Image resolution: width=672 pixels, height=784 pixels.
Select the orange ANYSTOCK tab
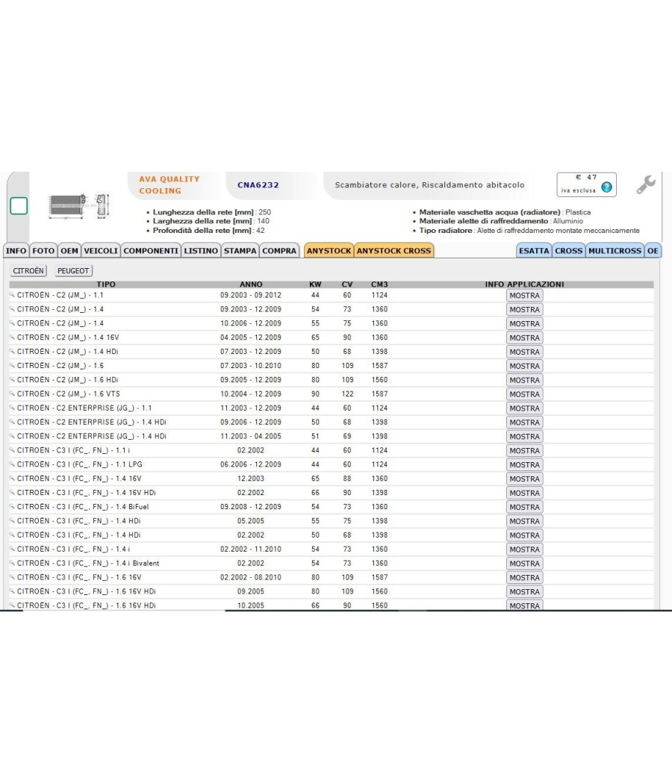(329, 250)
